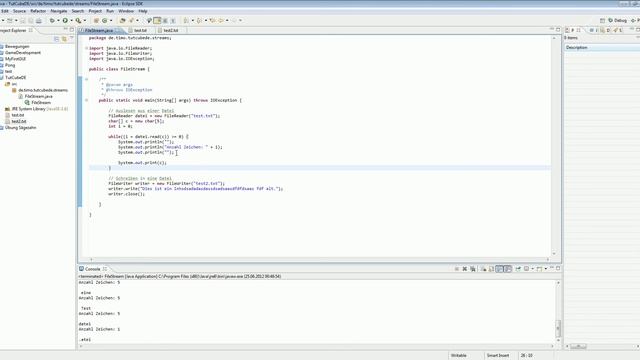Click the grey Terminate icon in Console
Image resolution: width=640 pixels, height=360 pixels.
457,269
